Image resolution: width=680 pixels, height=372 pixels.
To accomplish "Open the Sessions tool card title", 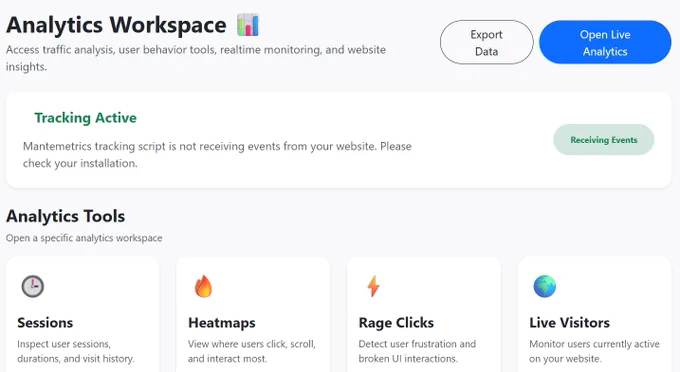I will (x=45, y=323).
